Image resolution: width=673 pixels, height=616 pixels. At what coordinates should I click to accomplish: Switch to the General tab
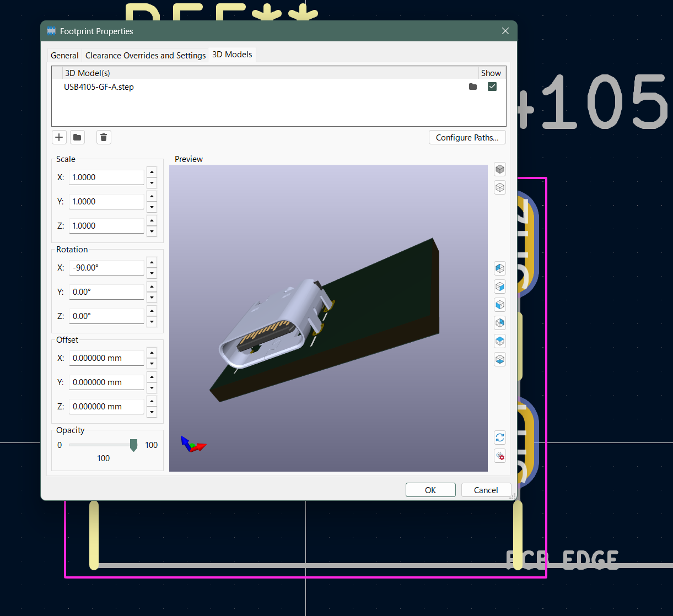(64, 55)
